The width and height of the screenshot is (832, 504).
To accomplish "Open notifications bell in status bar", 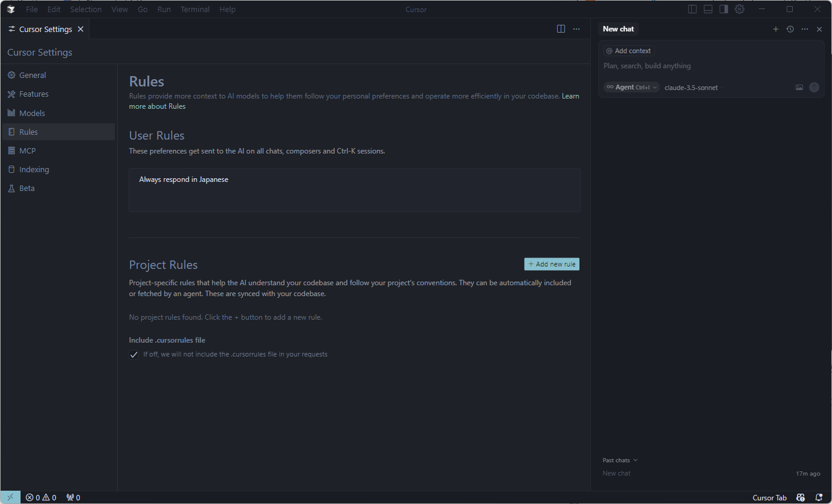I will [819, 497].
